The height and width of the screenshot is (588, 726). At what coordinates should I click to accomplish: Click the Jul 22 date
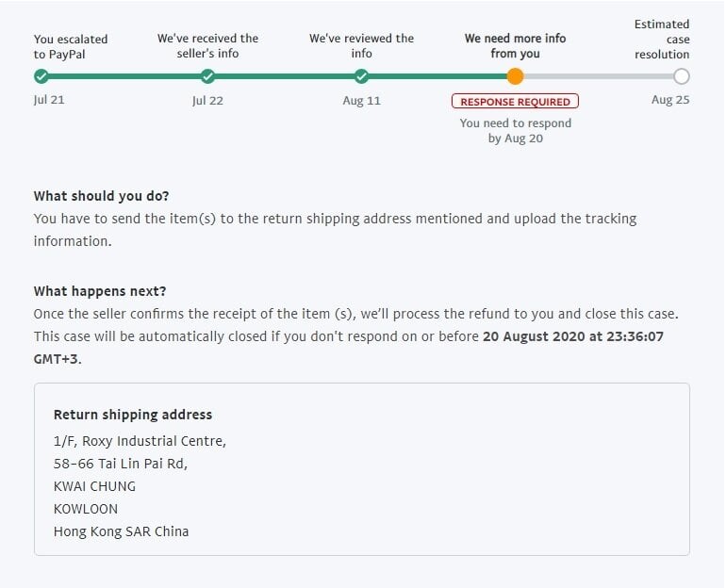207,101
